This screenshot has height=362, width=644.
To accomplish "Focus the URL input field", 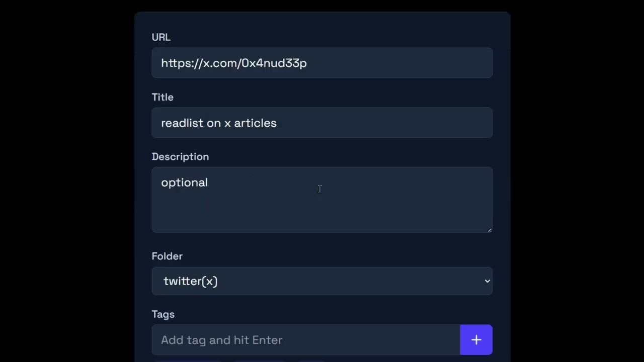I will 322,63.
